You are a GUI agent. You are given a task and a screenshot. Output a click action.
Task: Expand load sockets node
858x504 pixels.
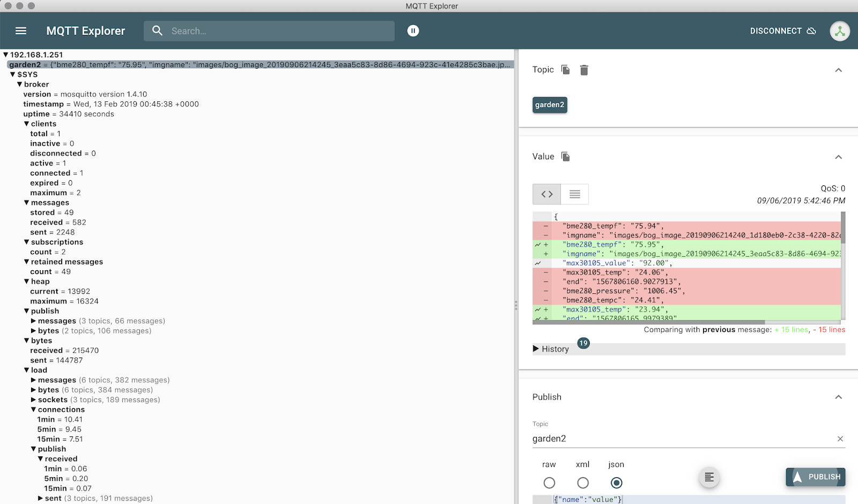(34, 400)
